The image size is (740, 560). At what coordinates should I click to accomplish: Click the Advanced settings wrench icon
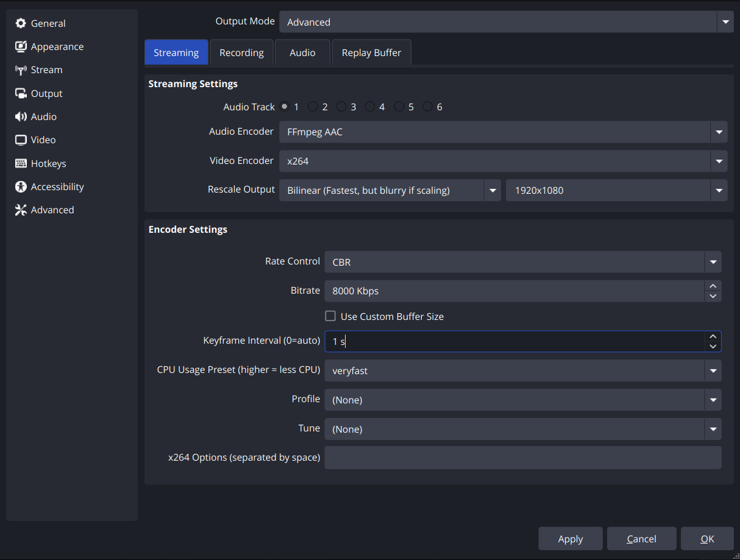click(x=21, y=210)
